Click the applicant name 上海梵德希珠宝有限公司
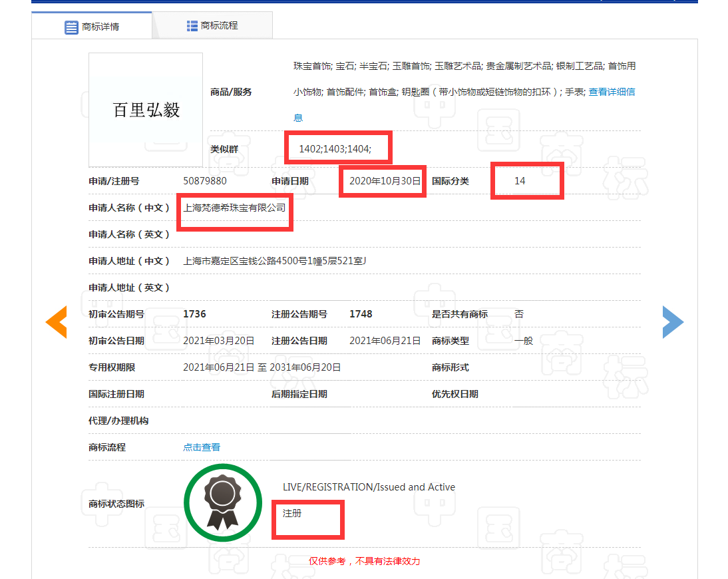Viewport: 728px width, 579px height. click(234, 207)
